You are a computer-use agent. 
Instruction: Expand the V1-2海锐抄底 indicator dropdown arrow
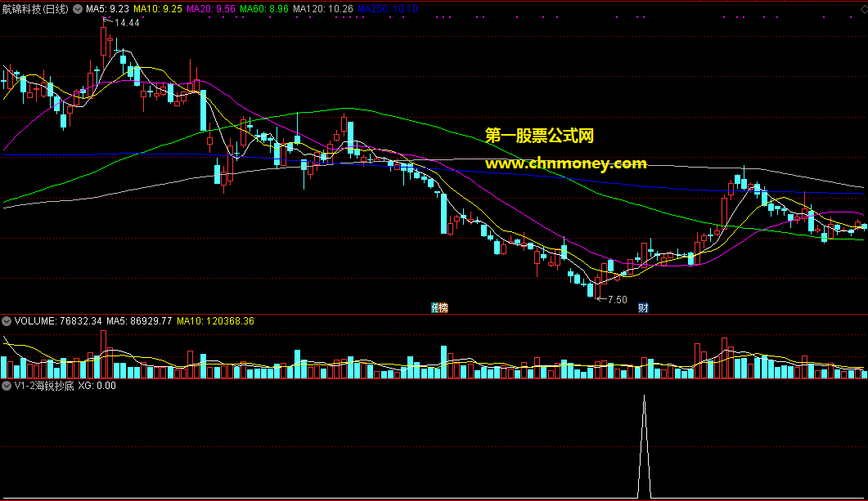point(7,386)
